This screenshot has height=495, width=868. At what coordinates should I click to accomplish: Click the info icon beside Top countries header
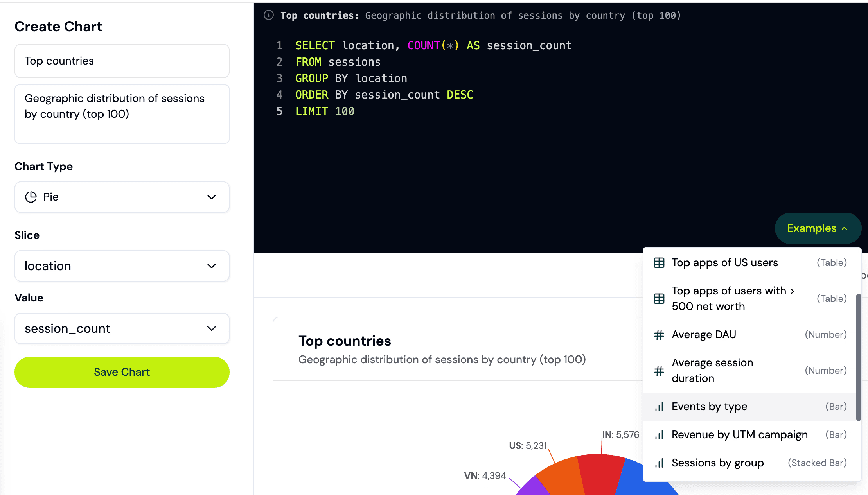point(269,15)
